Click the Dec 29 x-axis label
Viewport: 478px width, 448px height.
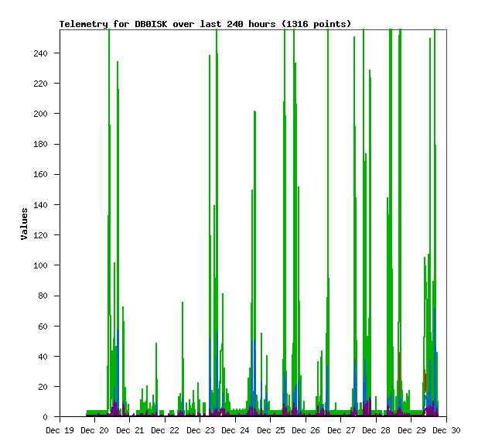tap(411, 430)
